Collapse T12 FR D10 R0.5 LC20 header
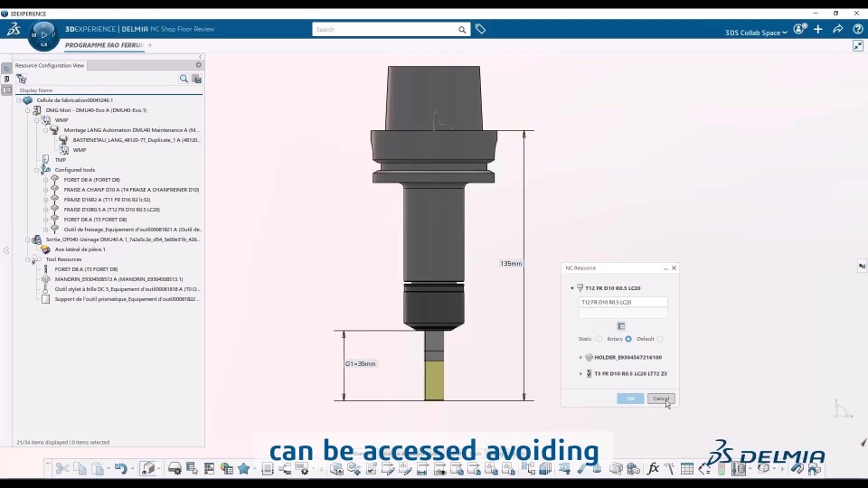Image resolution: width=868 pixels, height=488 pixels. 572,288
